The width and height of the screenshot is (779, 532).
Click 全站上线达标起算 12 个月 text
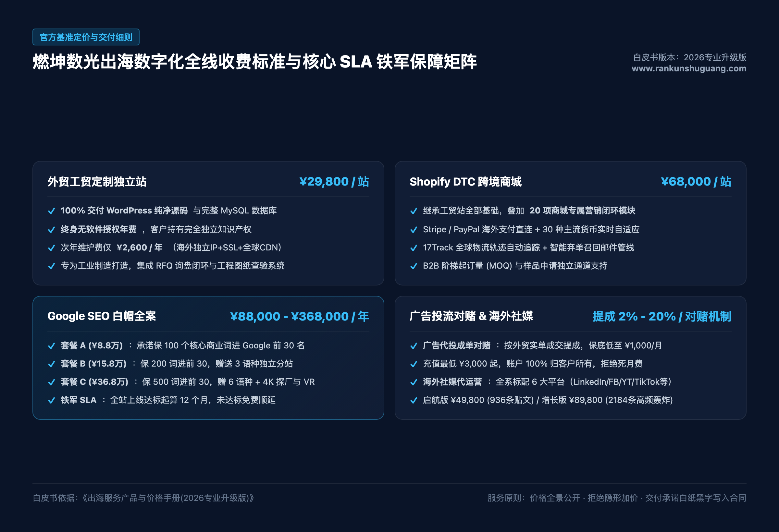(x=159, y=400)
